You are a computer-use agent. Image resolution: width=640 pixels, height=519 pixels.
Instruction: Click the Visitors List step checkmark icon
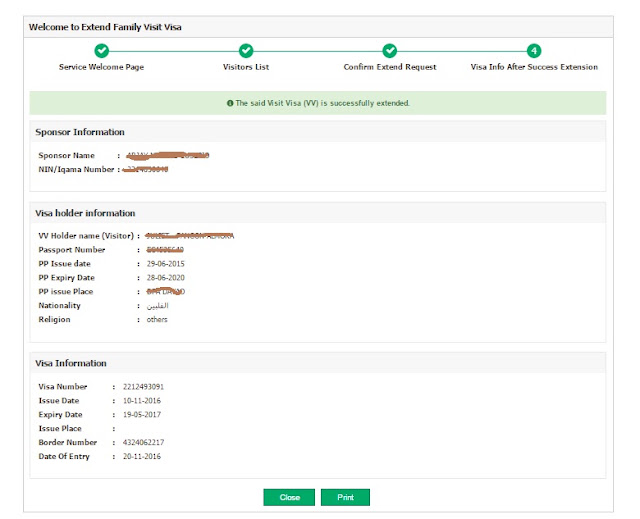pos(246,51)
